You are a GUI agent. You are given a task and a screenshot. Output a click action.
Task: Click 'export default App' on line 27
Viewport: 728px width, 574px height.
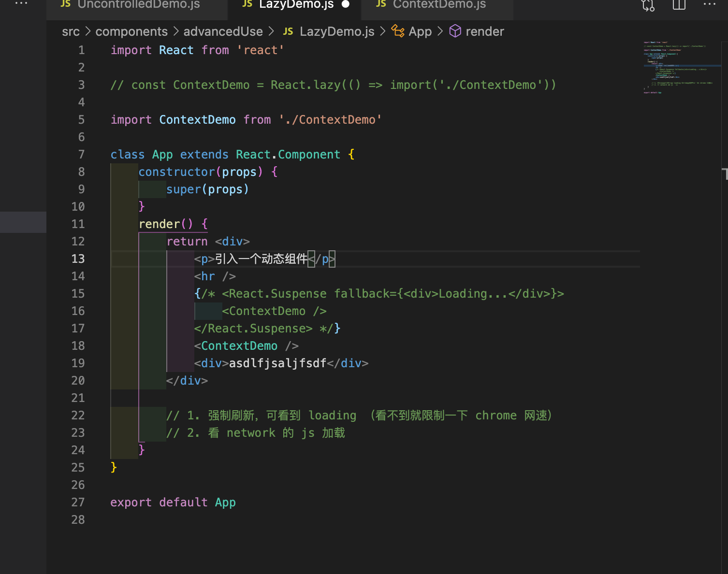[x=173, y=502]
